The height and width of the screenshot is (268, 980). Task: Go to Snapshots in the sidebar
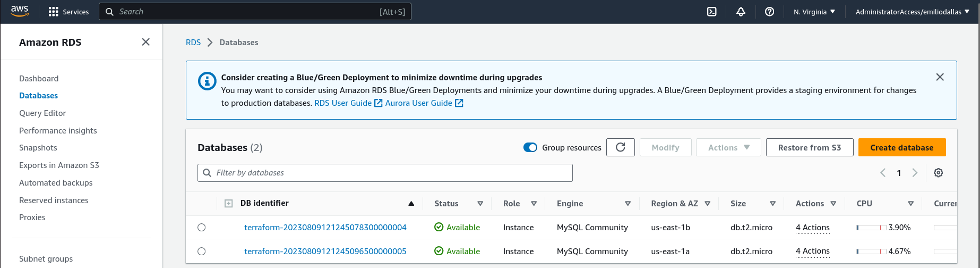click(38, 148)
